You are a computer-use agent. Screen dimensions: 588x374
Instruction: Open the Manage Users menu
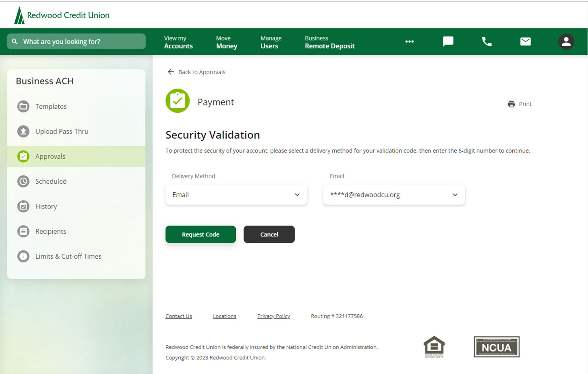pos(271,42)
